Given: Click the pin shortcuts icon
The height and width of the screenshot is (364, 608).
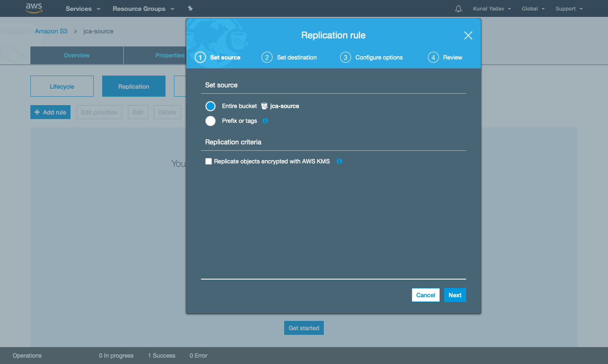Looking at the screenshot, I should point(190,8).
